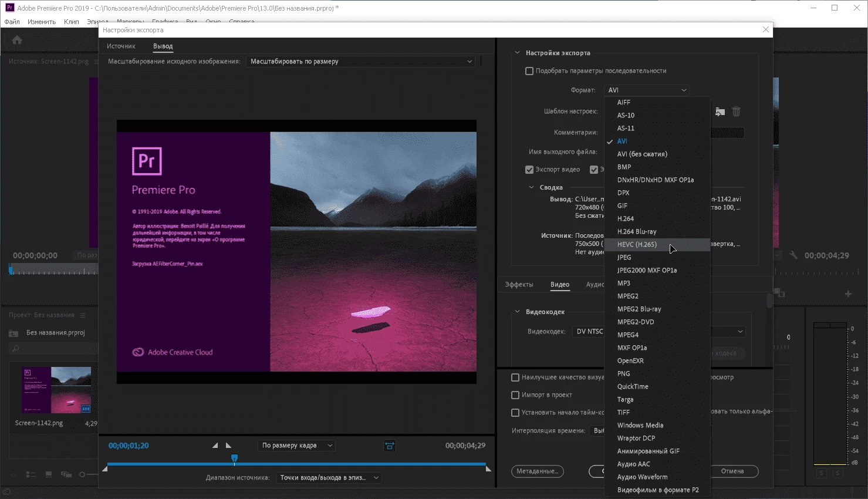This screenshot has width=868, height=499.
Task: Choose DNxHR/DNxHD MXF OP1a format
Action: (x=657, y=180)
